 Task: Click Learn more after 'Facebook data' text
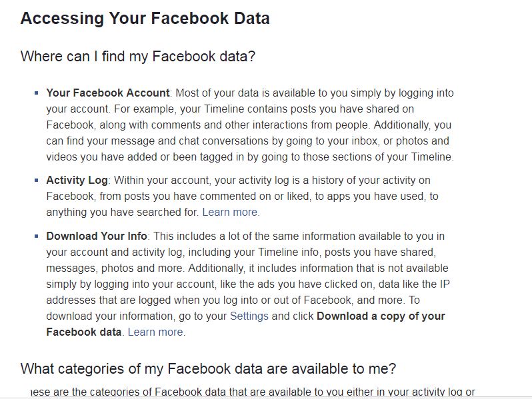pyautogui.click(x=156, y=332)
